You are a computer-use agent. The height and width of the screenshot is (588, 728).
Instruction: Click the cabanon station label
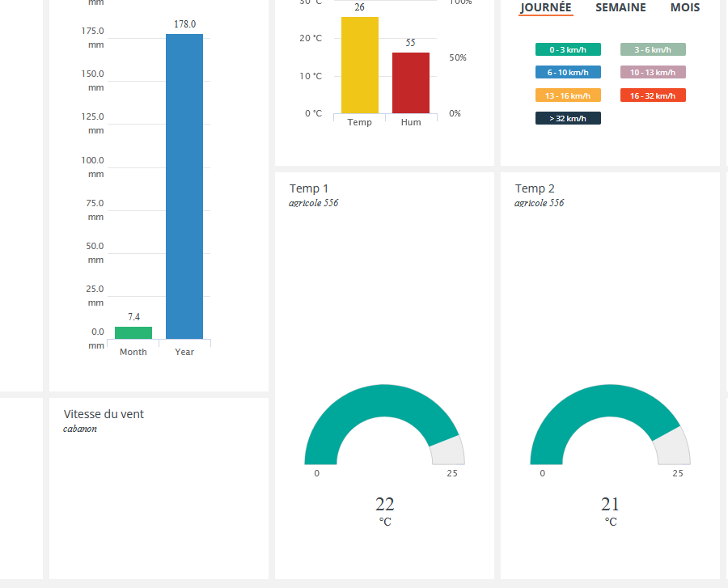[80, 429]
